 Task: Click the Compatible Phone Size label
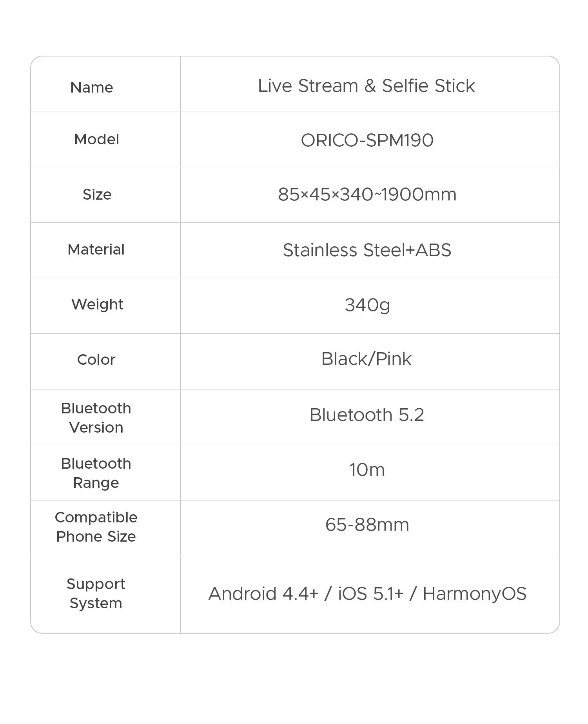point(96,527)
